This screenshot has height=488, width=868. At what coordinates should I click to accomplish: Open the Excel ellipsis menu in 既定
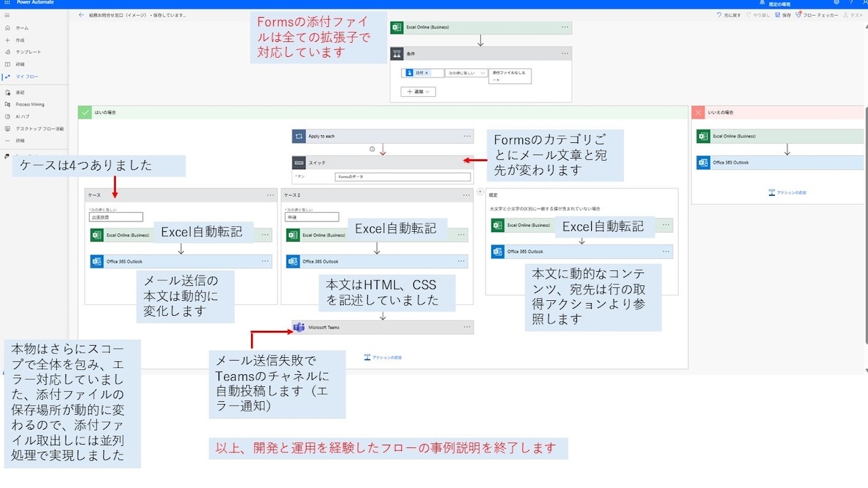(666, 225)
